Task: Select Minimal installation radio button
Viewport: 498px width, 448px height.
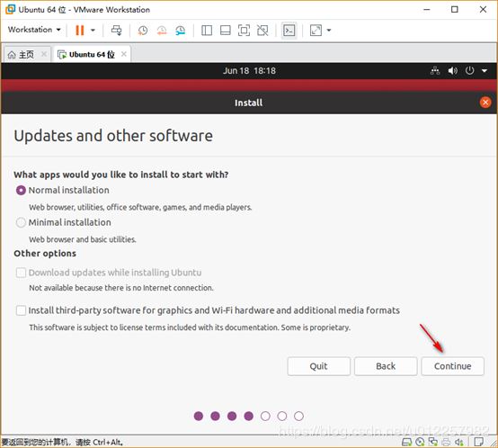Action: point(21,222)
